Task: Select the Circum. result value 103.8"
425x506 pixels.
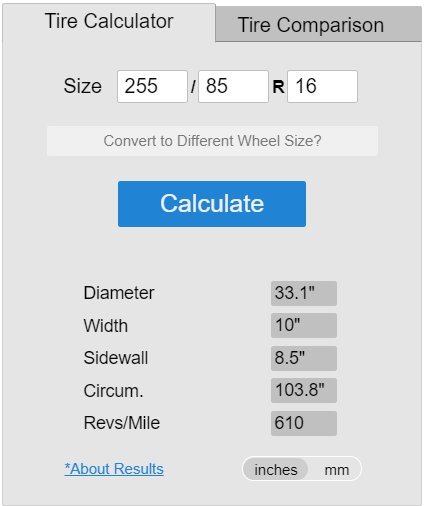Action: (x=304, y=390)
